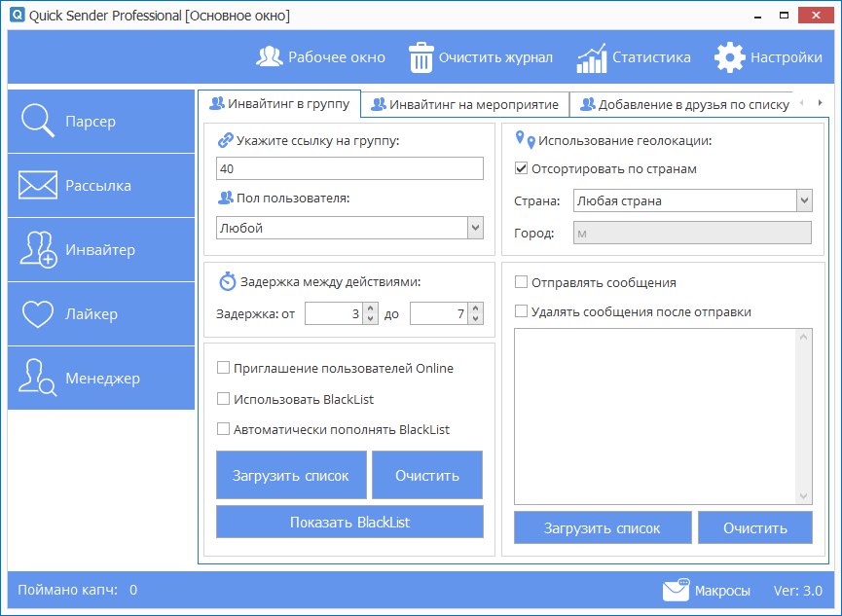This screenshot has width=842, height=616.
Task: Switch to Инвайтинг на мероприятие tab
Action: (465, 104)
